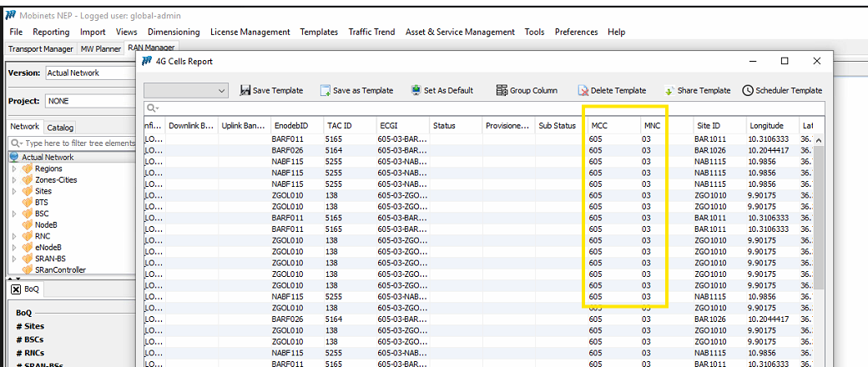Click the Save Template disk icon

(x=245, y=90)
